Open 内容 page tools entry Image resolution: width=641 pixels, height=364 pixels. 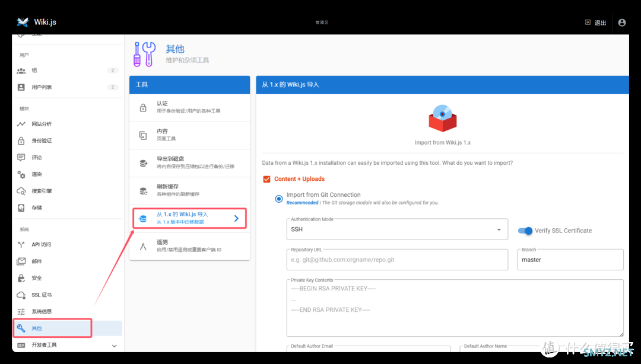[190, 136]
